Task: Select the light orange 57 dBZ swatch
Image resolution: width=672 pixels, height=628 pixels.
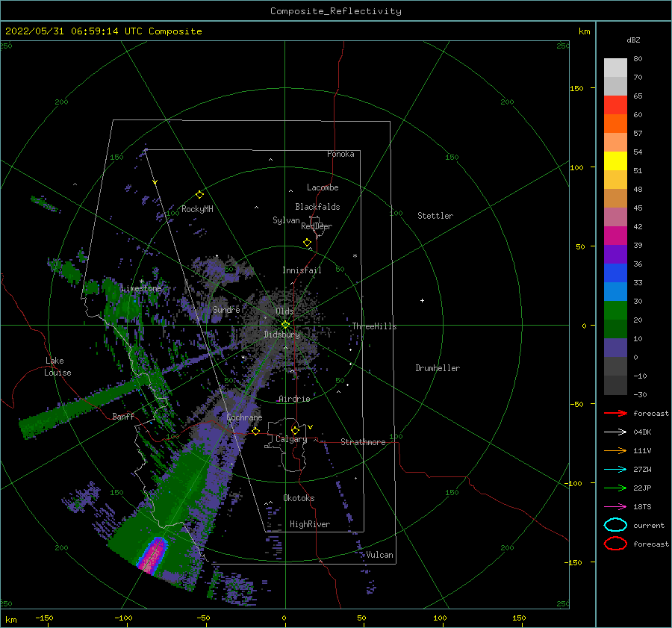Action: 615,143
